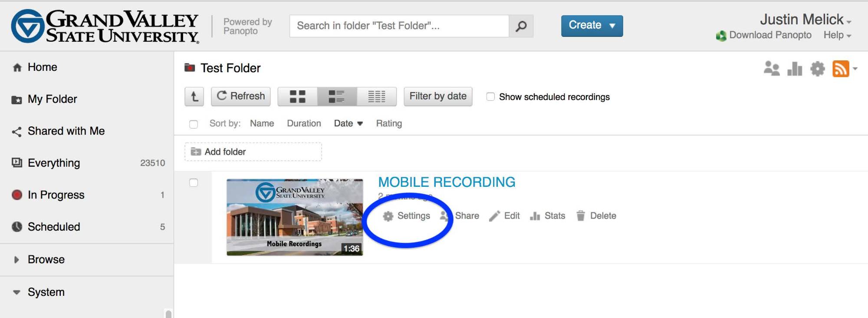Go to My Folder
This screenshot has height=318, width=868.
[x=52, y=99]
